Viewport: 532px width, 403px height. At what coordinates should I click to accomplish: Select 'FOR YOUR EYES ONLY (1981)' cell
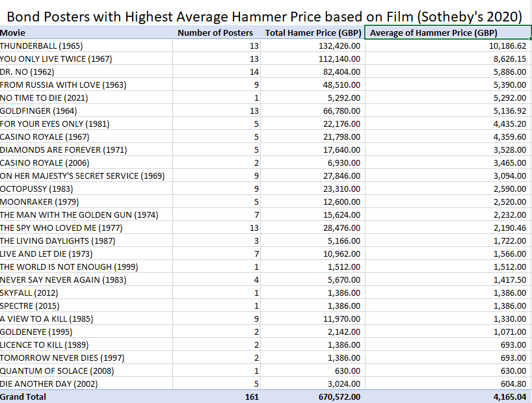tap(55, 123)
